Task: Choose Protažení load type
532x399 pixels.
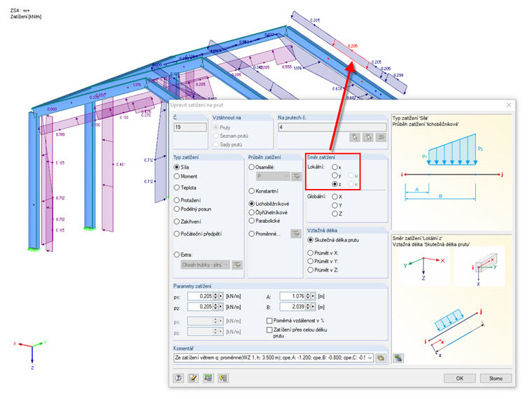Action: pos(177,200)
